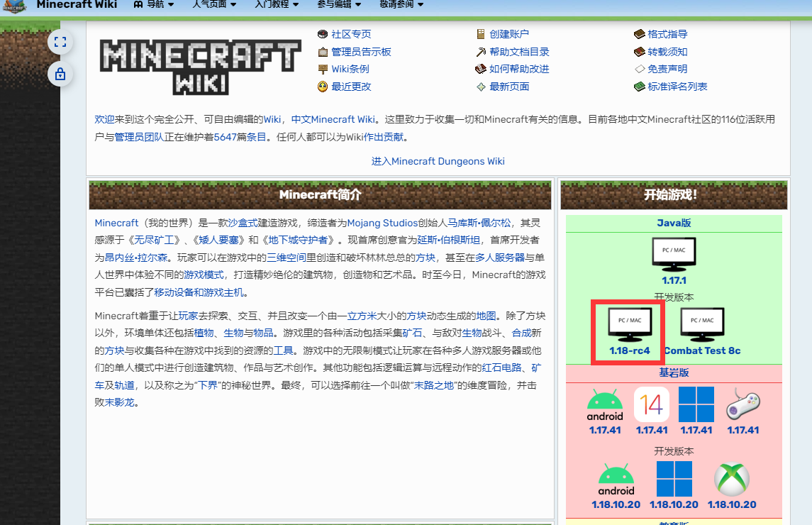The height and width of the screenshot is (525, 812).
Task: Open the 移动设备和游戏主机 link
Action: tap(199, 292)
